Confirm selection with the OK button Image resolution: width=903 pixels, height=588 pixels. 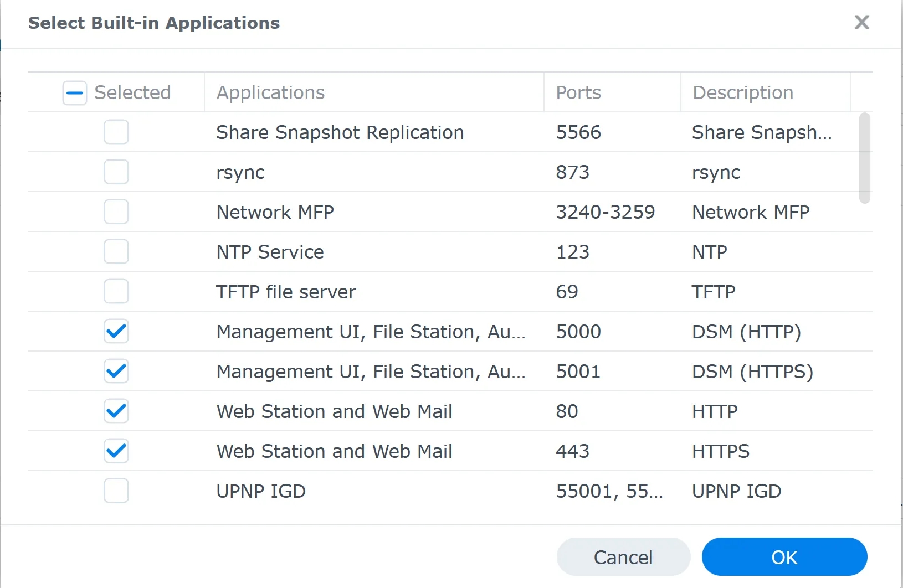click(x=784, y=557)
